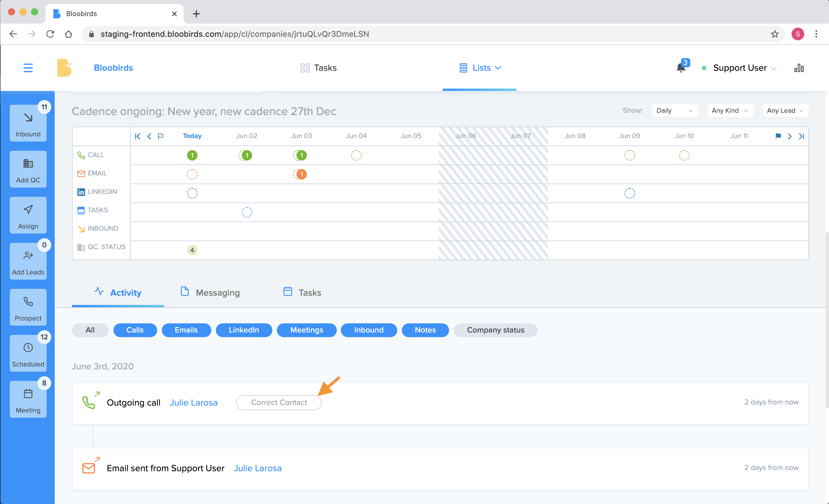This screenshot has height=504, width=829.
Task: Click Jun 04 planned call marker
Action: (x=356, y=155)
